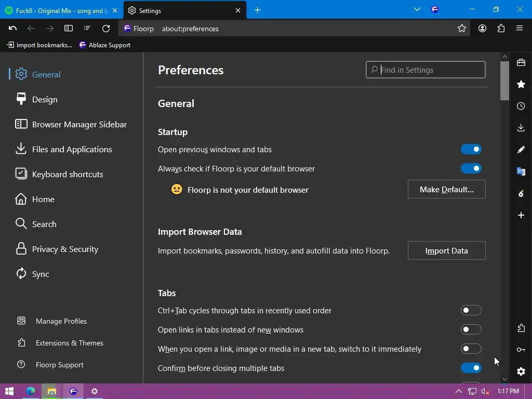This screenshot has width=532, height=399.
Task: Open notes pencil icon in sidebar
Action: pyautogui.click(x=521, y=150)
